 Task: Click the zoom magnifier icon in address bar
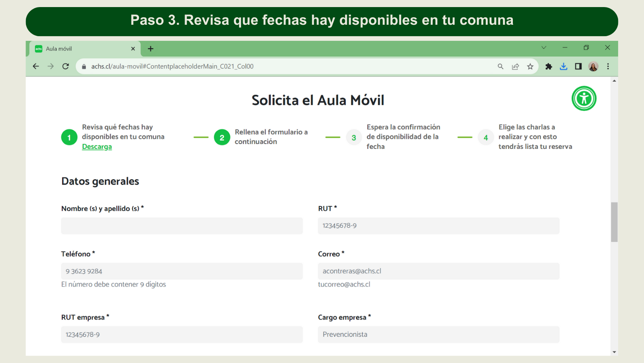coord(500,66)
